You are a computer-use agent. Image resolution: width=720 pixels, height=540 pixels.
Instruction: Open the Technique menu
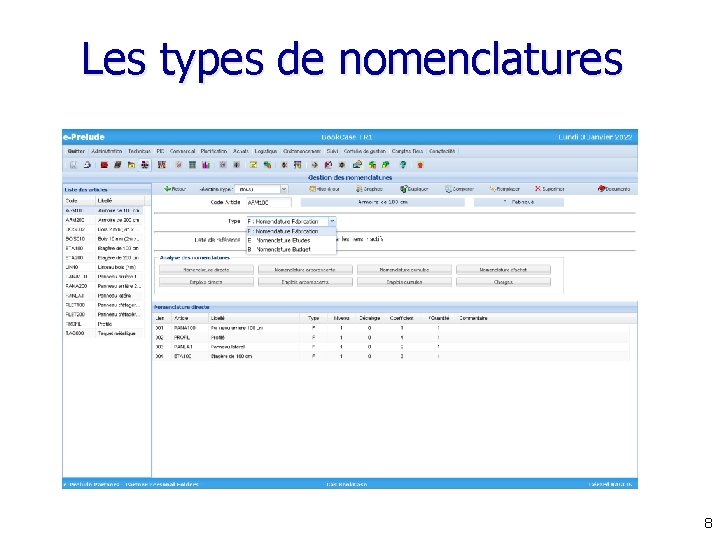tap(139, 151)
